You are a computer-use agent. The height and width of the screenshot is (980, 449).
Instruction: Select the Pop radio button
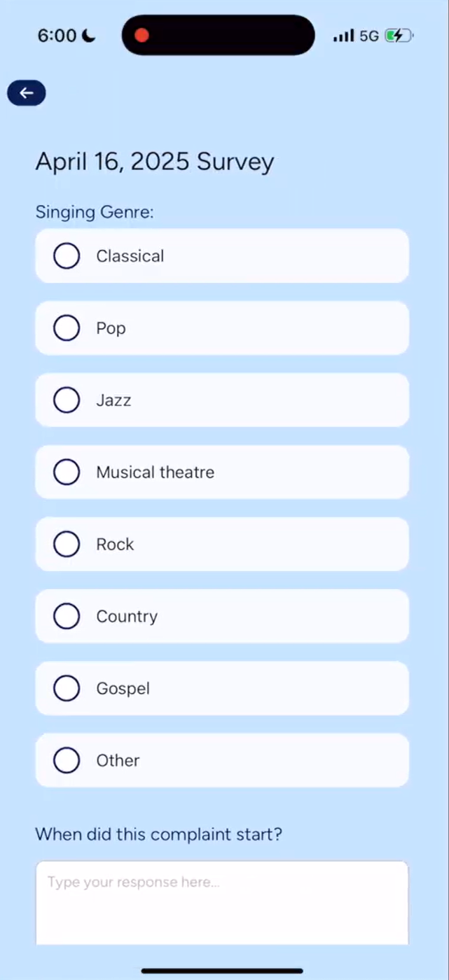(67, 328)
